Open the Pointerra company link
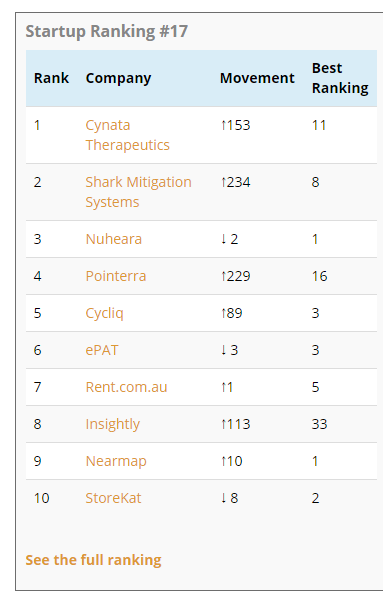Image resolution: width=383 pixels, height=600 pixels. click(116, 276)
